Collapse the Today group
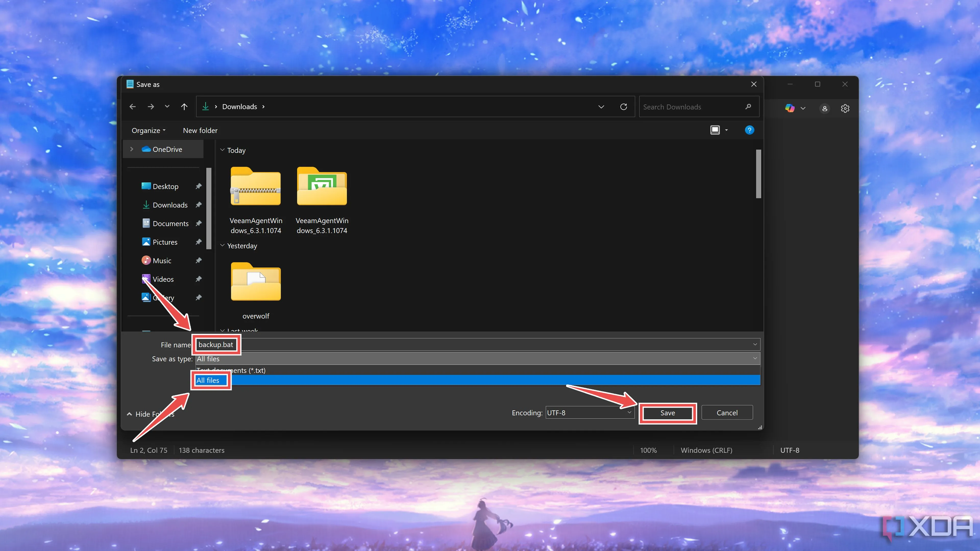This screenshot has width=980, height=551. coord(223,150)
